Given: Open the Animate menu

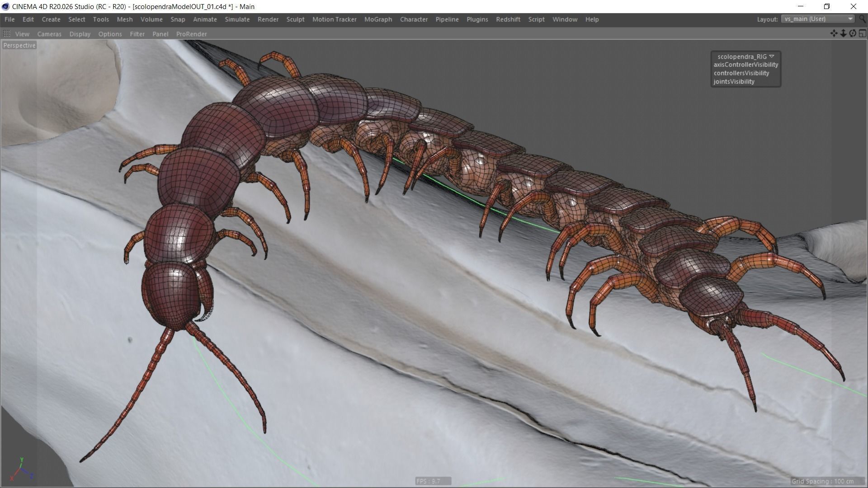Looking at the screenshot, I should pyautogui.click(x=205, y=19).
